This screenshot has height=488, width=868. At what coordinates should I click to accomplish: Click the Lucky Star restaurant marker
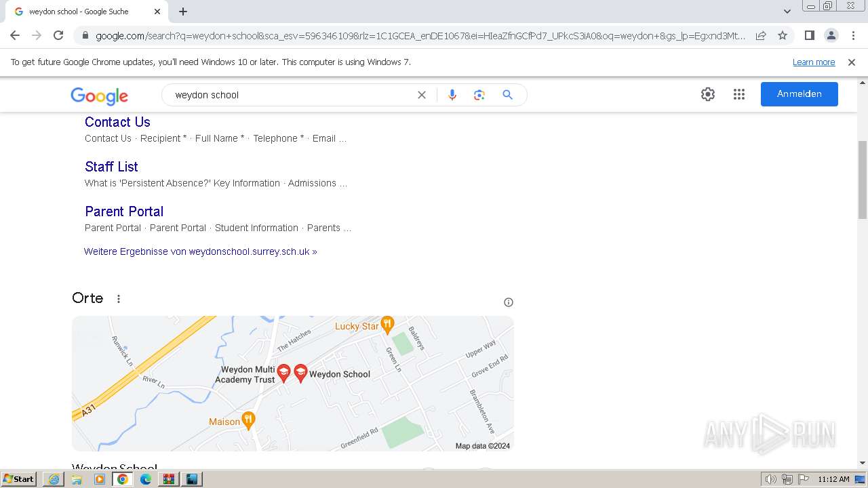tap(387, 325)
